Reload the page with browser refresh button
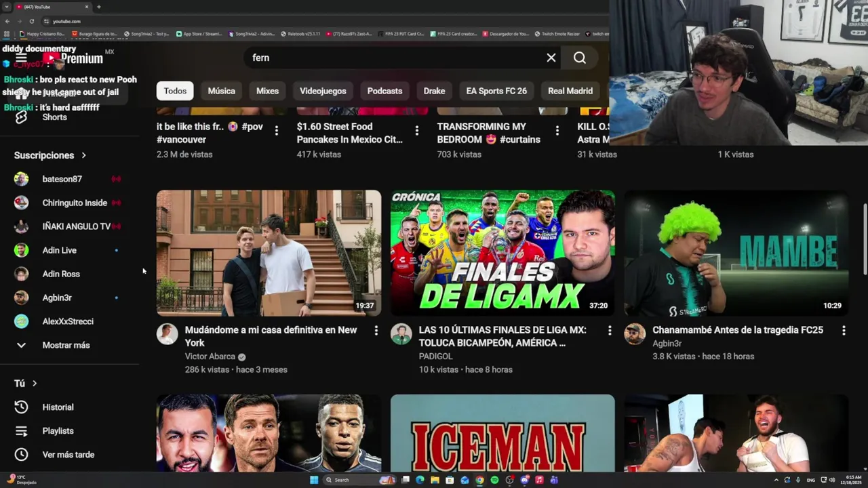The height and width of the screenshot is (488, 868). click(x=31, y=21)
